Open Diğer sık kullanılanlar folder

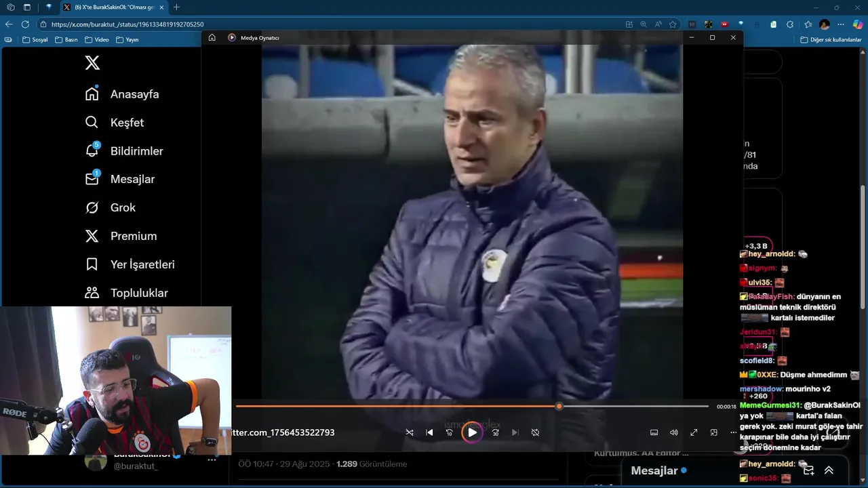click(831, 39)
